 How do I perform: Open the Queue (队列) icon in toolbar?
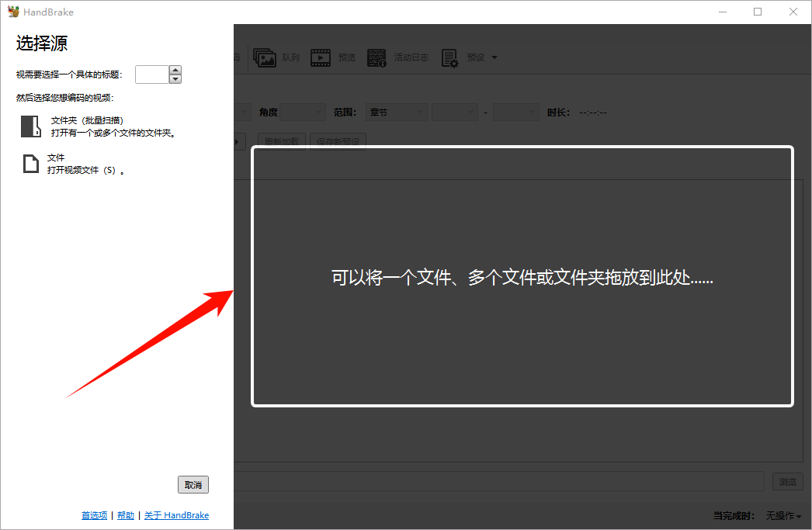click(265, 57)
